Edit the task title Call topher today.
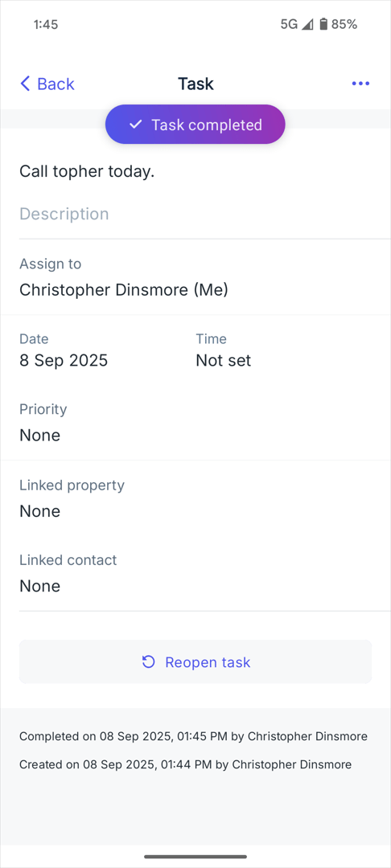 (87, 172)
